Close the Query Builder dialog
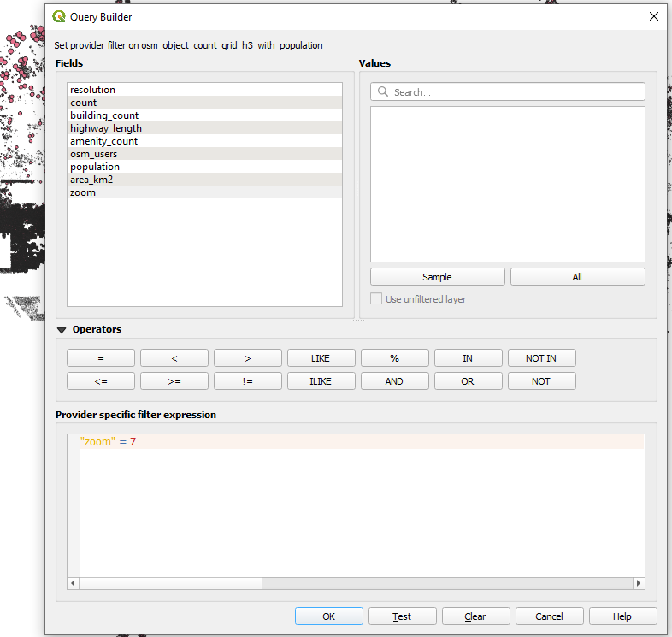The width and height of the screenshot is (672, 637). [653, 16]
